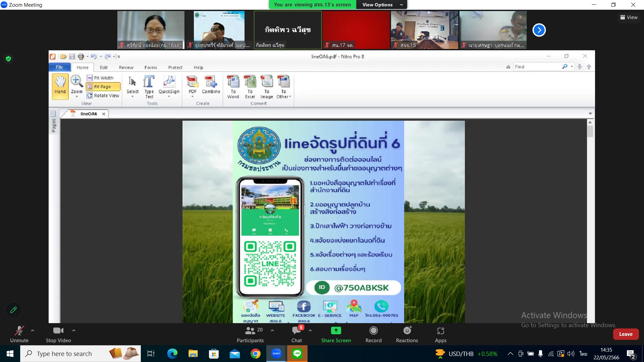Jump to previous search result arrow

click(589, 67)
